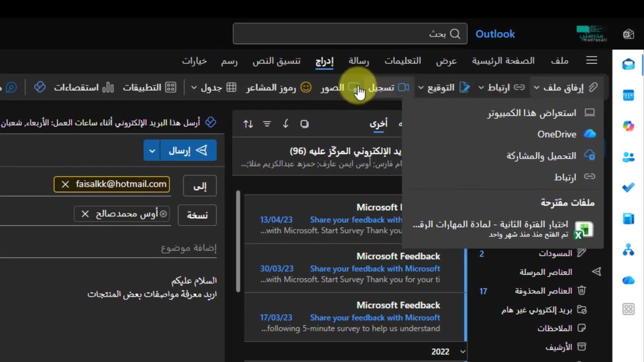
Task: Expand the التوقيع signature dropdown
Action: (421, 88)
